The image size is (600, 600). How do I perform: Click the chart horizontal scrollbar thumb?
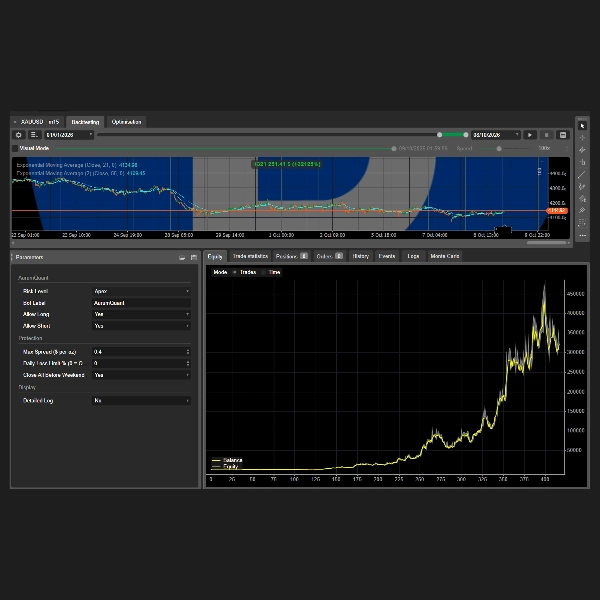click(x=546, y=243)
